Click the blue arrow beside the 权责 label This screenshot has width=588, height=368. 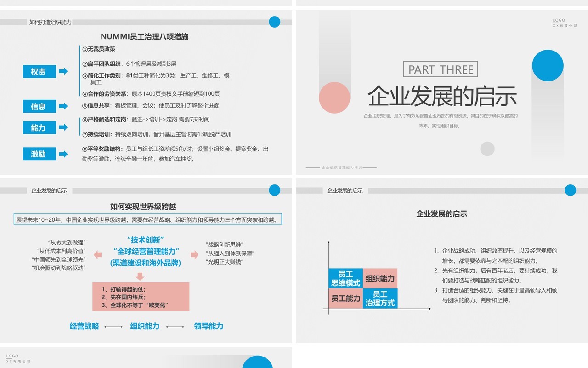click(x=63, y=71)
